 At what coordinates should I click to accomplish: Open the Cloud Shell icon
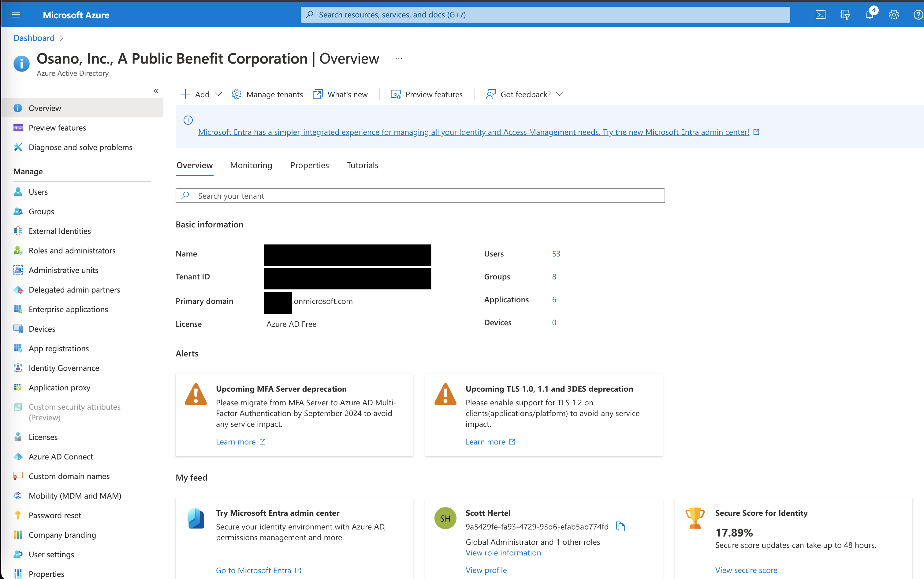pos(820,15)
